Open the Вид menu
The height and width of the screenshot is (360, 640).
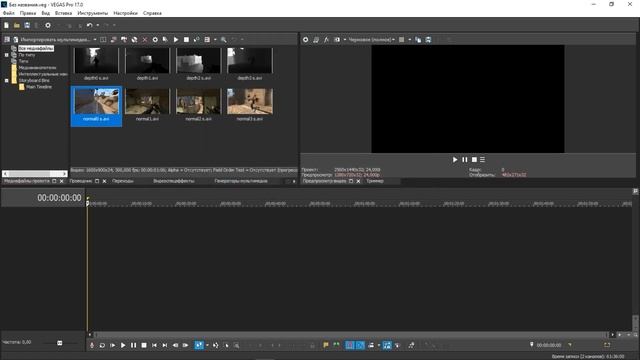[x=46, y=13]
